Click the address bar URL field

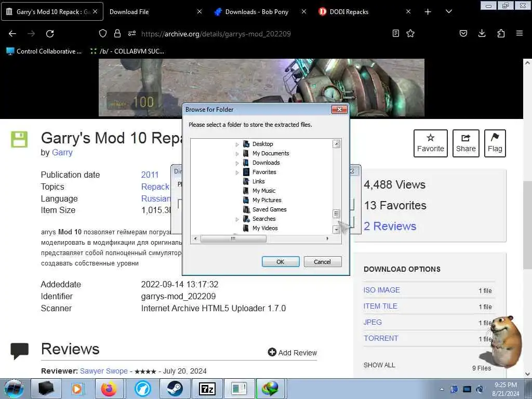tap(216, 34)
